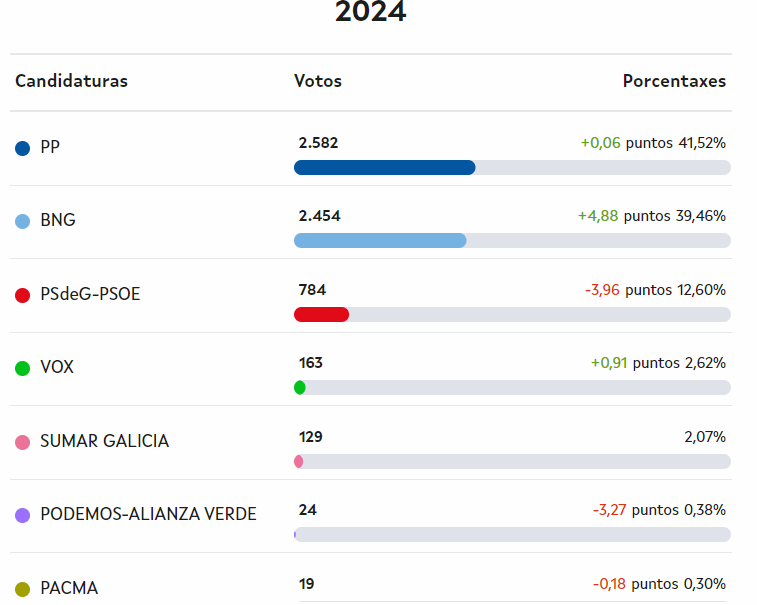The height and width of the screenshot is (605, 757).
Task: Click the olive PACMA party dot
Action: coord(23,589)
